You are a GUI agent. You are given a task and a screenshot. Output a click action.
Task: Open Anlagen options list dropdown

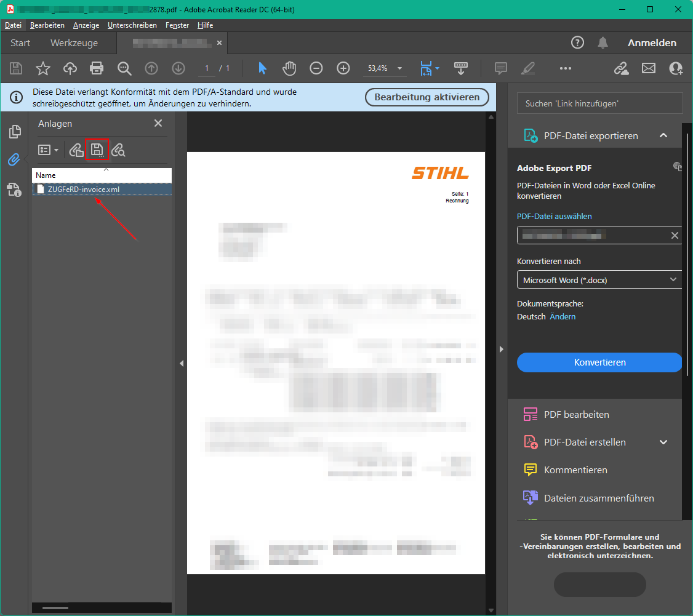pos(48,150)
